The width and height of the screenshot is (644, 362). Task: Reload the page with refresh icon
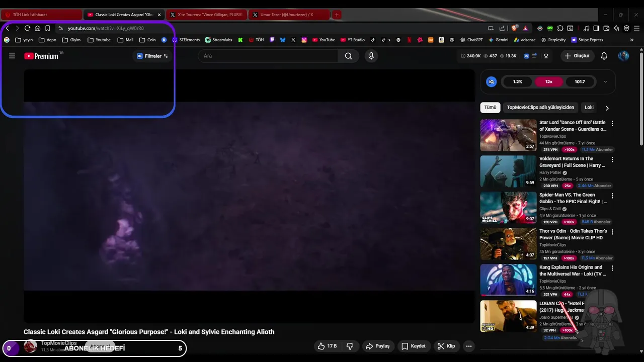tap(27, 28)
